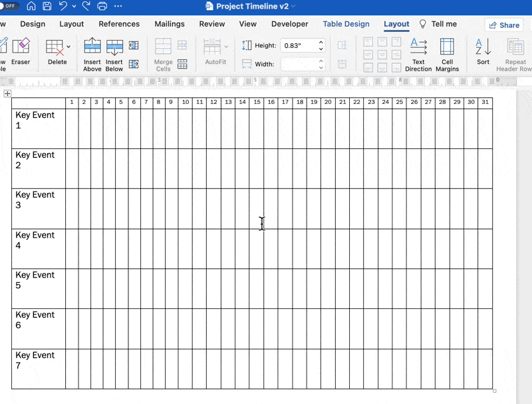Image resolution: width=532 pixels, height=404 pixels.
Task: Click the Undo arrow
Action: click(x=63, y=6)
